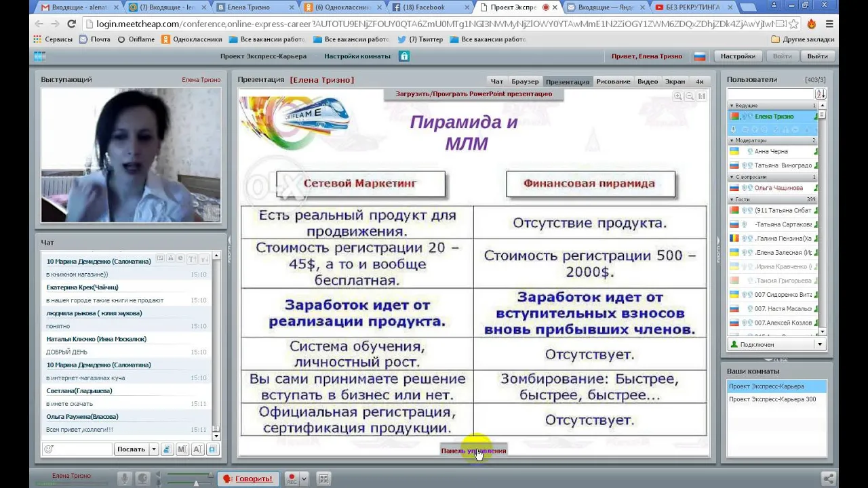The width and height of the screenshot is (868, 488).
Task: Click the chat message input field
Action: (78, 449)
